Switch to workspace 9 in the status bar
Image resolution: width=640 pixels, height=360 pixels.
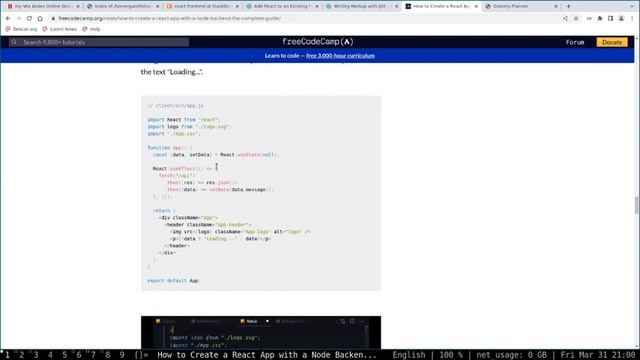pos(122,355)
